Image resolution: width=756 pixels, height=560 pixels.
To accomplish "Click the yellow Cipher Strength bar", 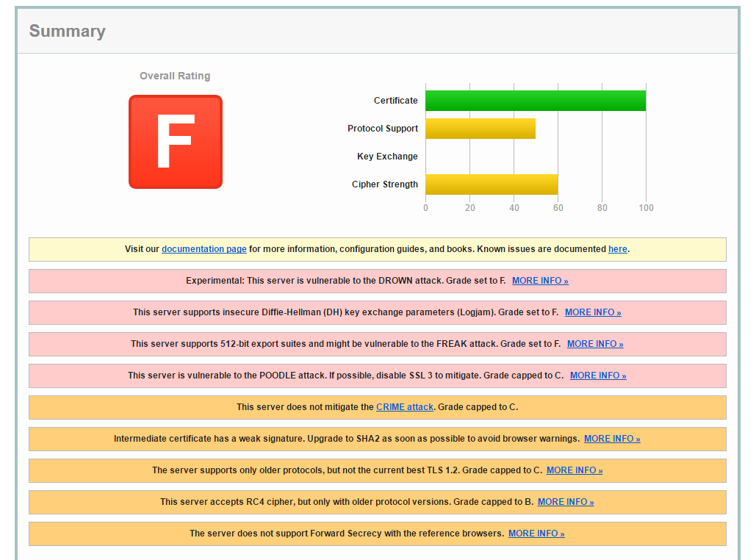I will pos(491,184).
